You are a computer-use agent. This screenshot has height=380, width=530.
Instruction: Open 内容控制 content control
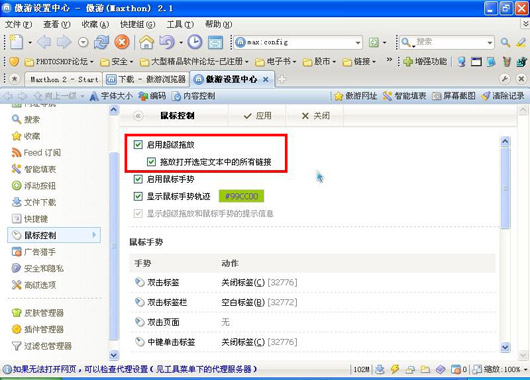coord(193,96)
